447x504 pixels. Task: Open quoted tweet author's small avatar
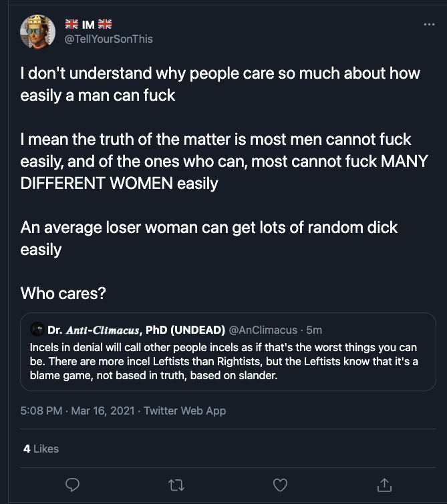37,329
